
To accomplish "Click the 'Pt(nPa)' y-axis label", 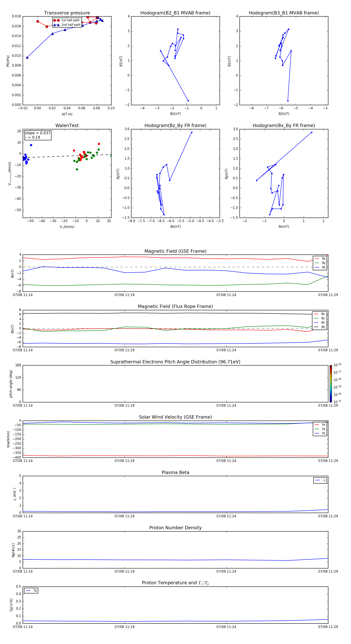I will coord(8,61).
